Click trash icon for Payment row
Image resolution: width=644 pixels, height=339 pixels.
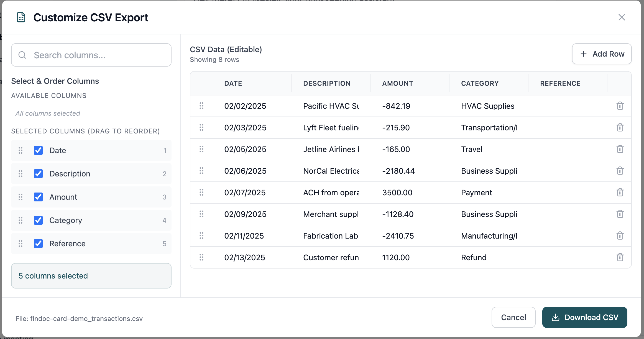[620, 192]
